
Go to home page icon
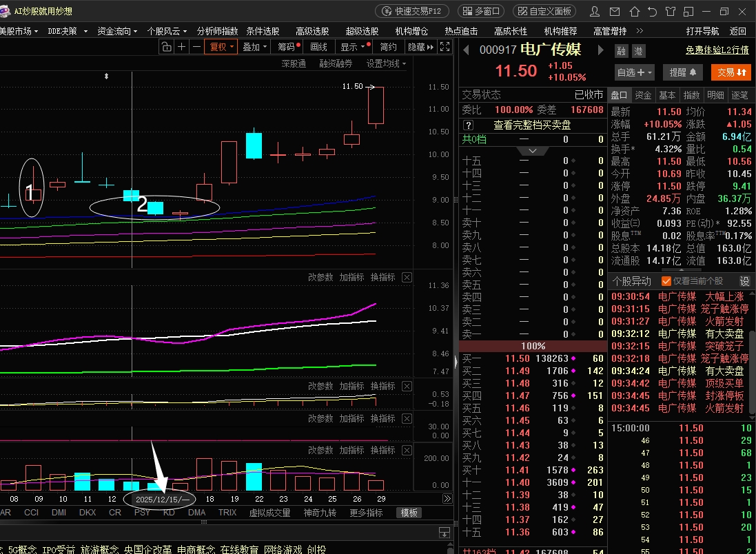(635, 11)
